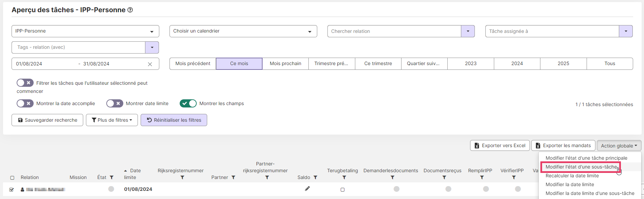Click Exporter les mandats button

(563, 146)
